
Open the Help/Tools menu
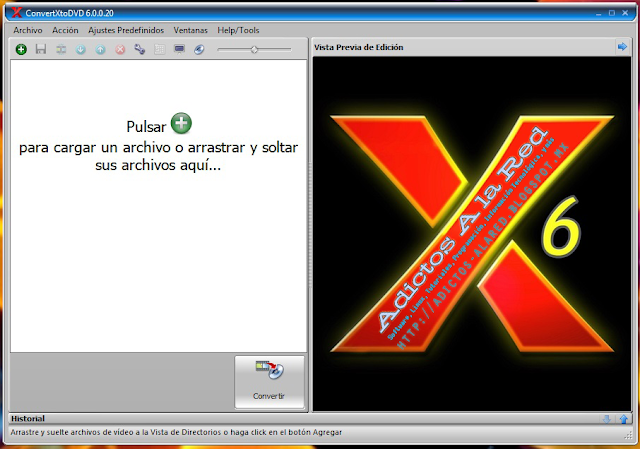(238, 30)
